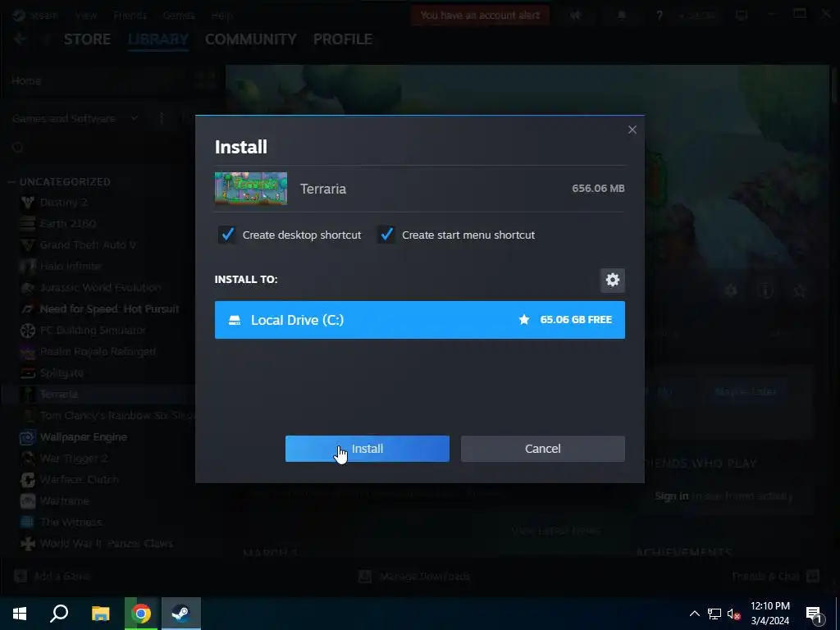Viewport: 840px width, 630px height.
Task: Click muted volume icon in tray
Action: (733, 614)
